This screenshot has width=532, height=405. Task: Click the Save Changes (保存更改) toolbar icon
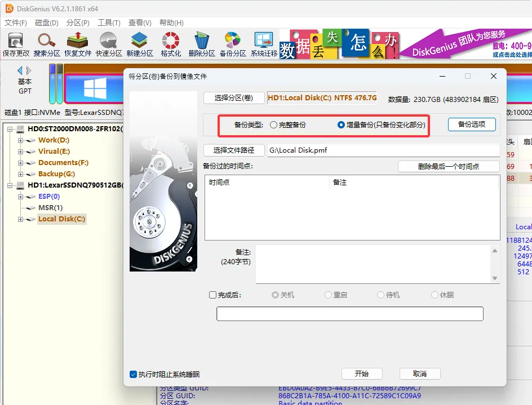click(16, 44)
